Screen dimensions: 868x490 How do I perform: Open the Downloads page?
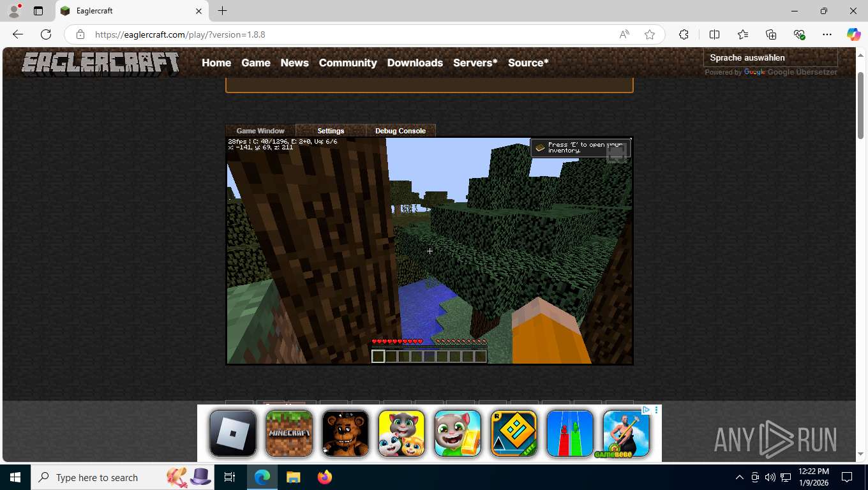pos(415,63)
